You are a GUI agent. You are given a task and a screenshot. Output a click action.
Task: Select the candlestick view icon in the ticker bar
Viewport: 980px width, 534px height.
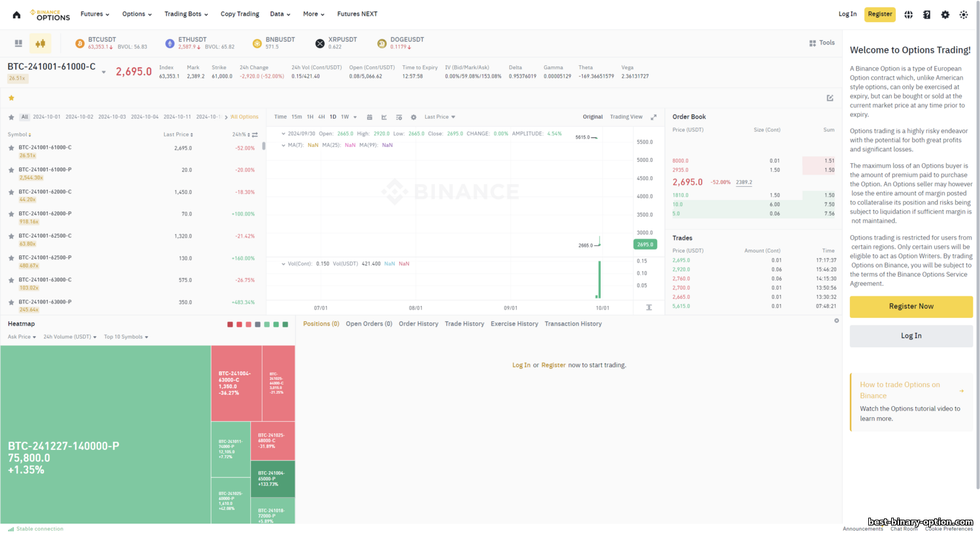(41, 43)
